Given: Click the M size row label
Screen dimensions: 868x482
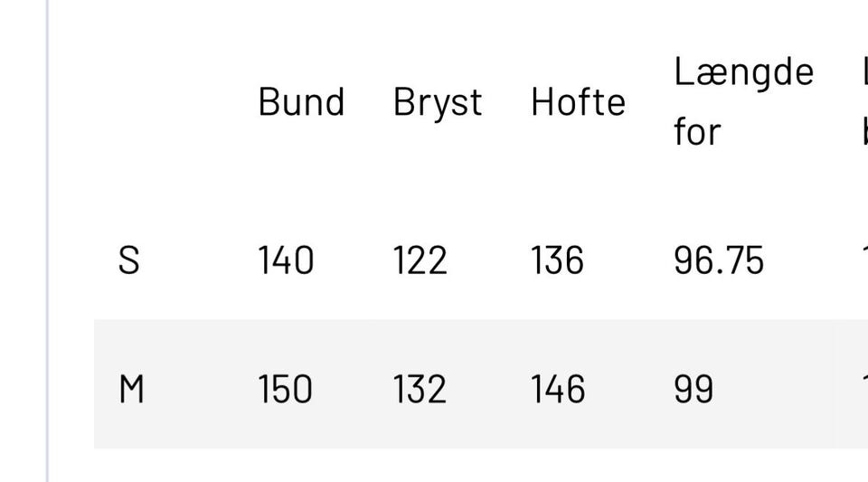Looking at the screenshot, I should coord(131,389).
